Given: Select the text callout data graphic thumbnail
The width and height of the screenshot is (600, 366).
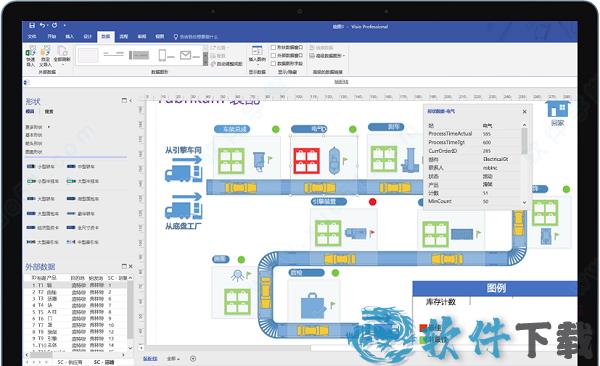Looking at the screenshot, I should tap(114, 55).
